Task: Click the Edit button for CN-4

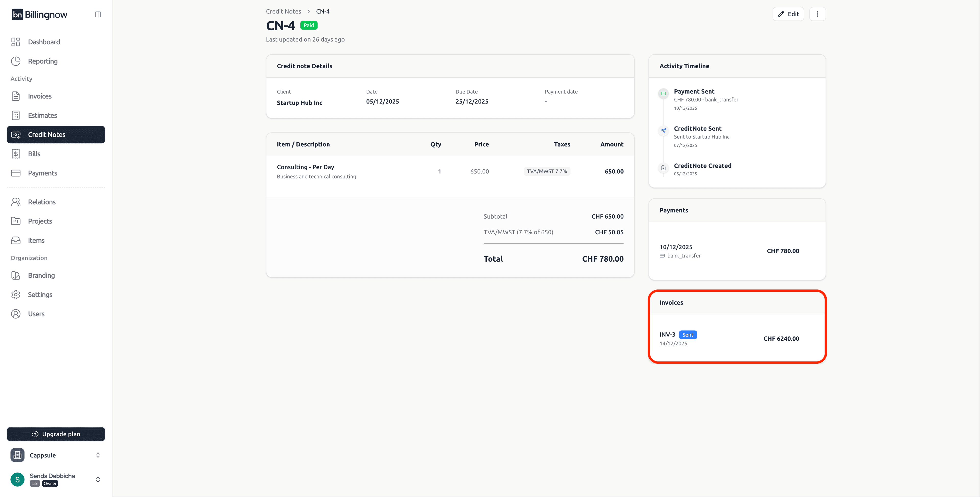Action: click(x=788, y=14)
